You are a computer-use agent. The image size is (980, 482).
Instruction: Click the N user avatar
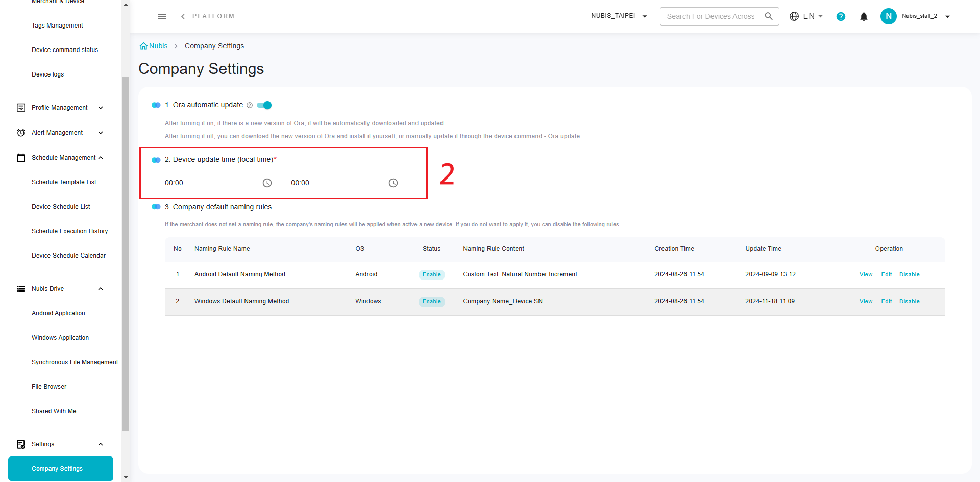pos(888,16)
